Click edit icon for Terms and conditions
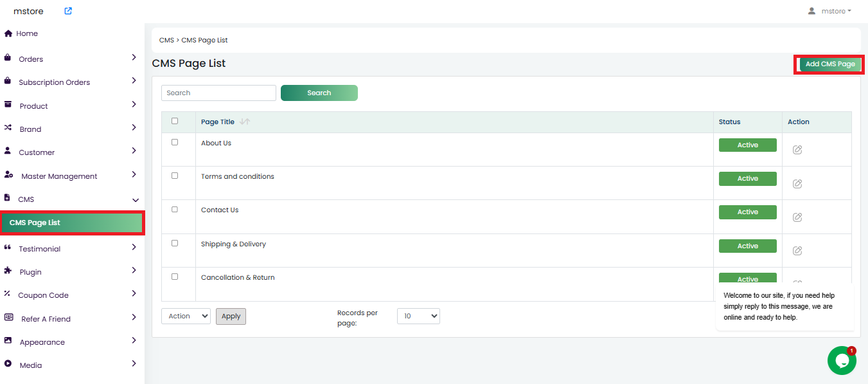Screen dimensions: 868x384 click(x=797, y=183)
